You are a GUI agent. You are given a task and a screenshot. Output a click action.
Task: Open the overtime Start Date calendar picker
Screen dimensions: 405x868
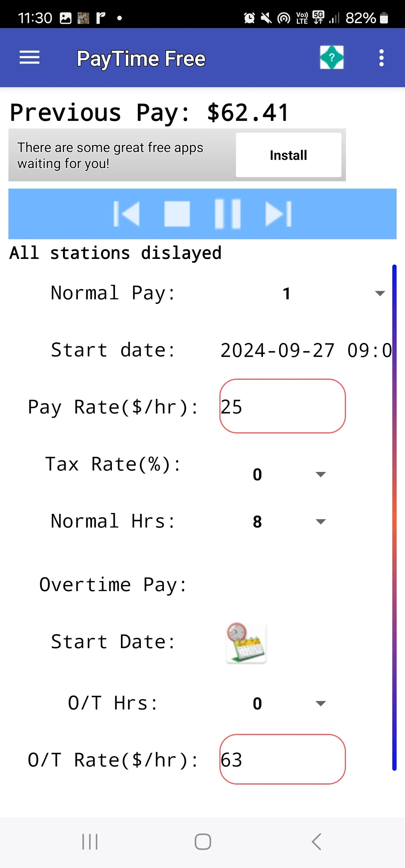pos(246,643)
